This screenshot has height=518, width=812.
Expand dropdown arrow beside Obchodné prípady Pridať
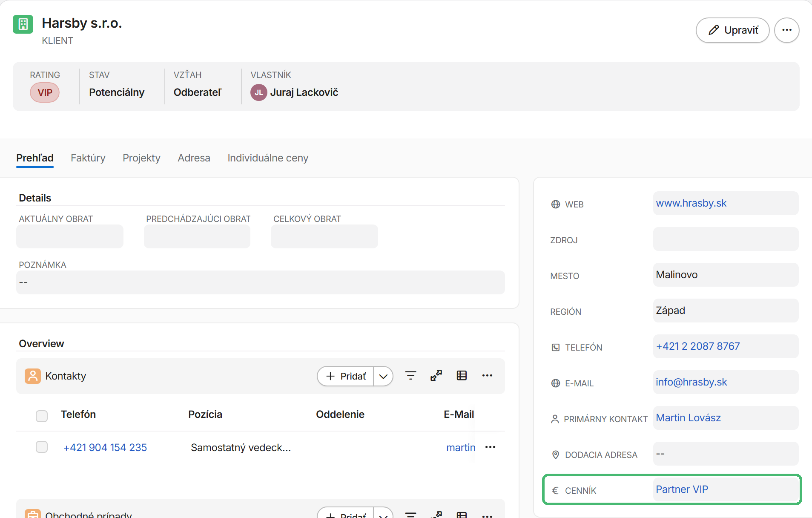pyautogui.click(x=383, y=513)
